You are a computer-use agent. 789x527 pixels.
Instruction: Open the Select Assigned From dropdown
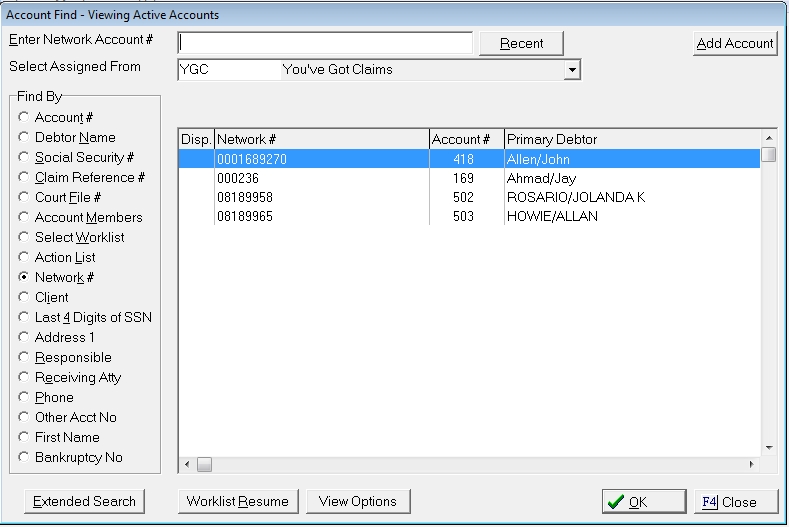pyautogui.click(x=571, y=69)
